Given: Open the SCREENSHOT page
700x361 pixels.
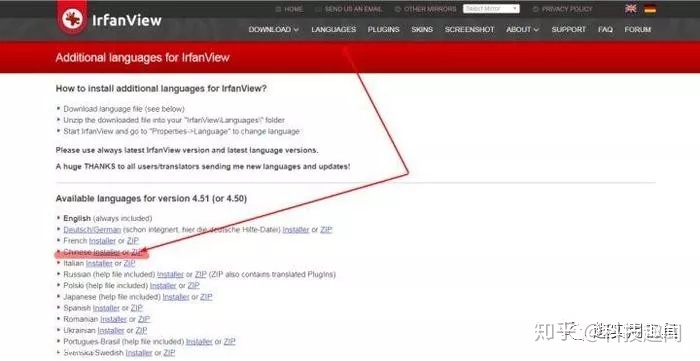Looking at the screenshot, I should click(x=470, y=29).
